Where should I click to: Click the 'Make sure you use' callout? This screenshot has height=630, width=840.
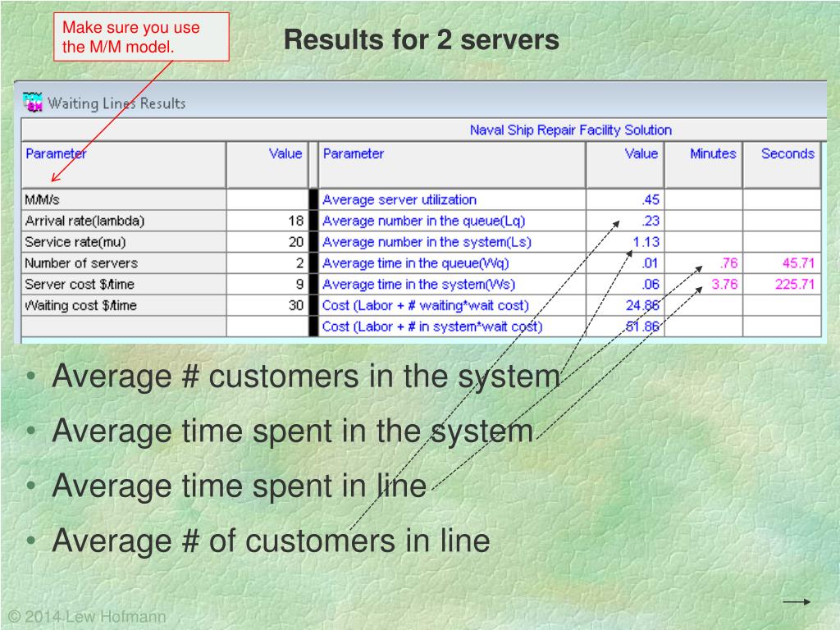coord(141,37)
